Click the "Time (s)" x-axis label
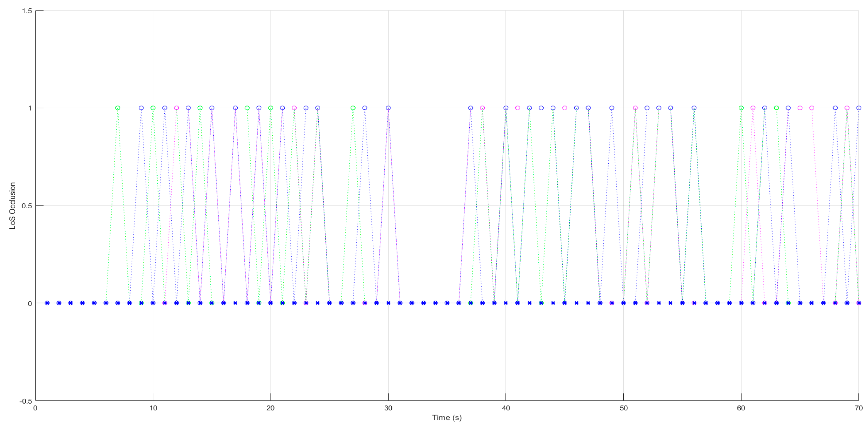The width and height of the screenshot is (868, 431). (447, 417)
